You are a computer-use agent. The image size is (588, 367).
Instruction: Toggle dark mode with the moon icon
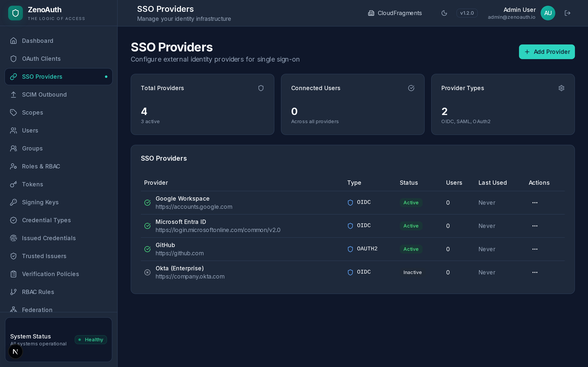tap(444, 13)
